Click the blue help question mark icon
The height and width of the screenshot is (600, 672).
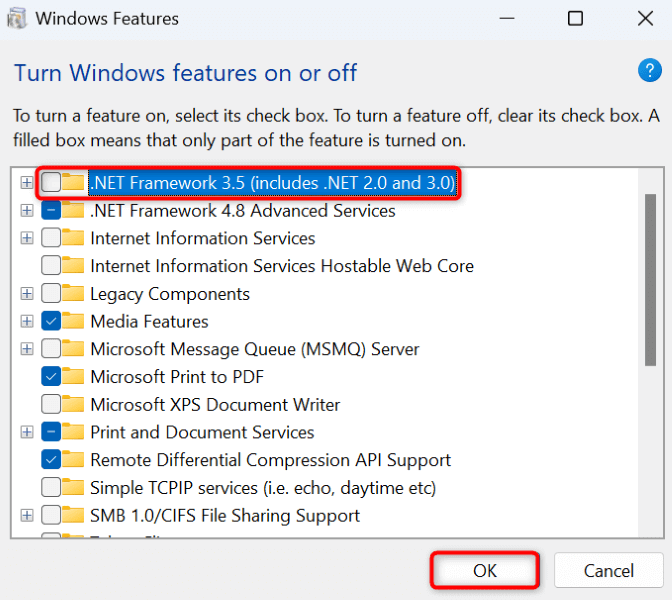point(647,71)
